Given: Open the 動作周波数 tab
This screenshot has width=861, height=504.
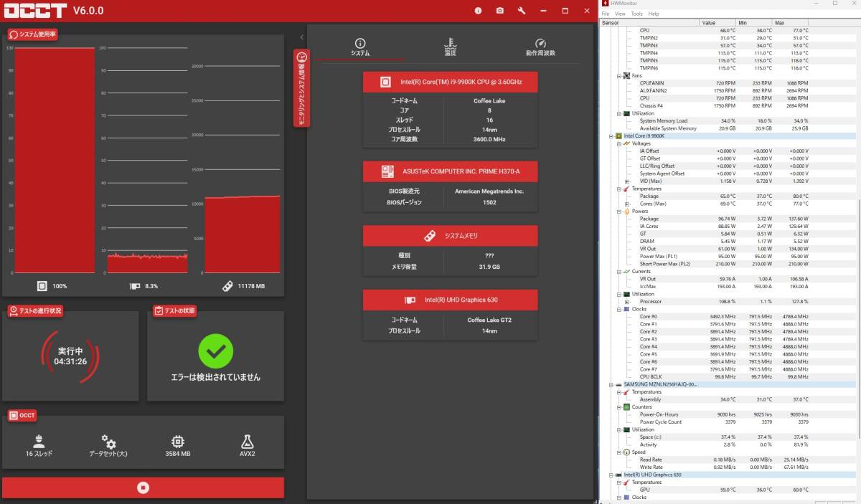Looking at the screenshot, I should point(540,47).
